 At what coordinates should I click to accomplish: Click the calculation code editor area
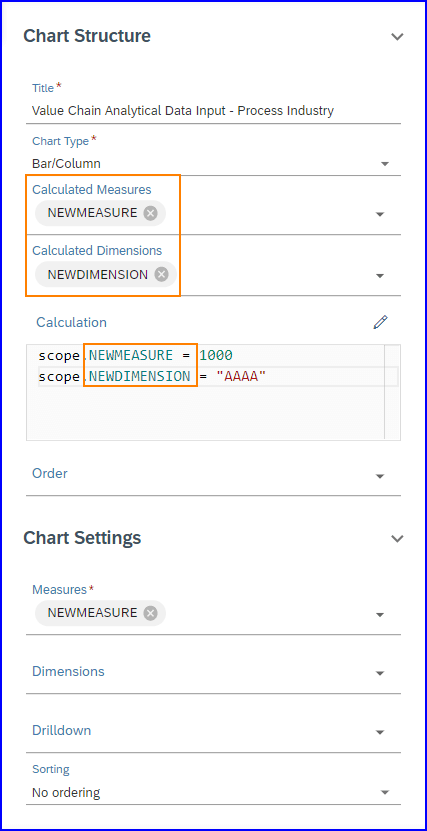[206, 392]
